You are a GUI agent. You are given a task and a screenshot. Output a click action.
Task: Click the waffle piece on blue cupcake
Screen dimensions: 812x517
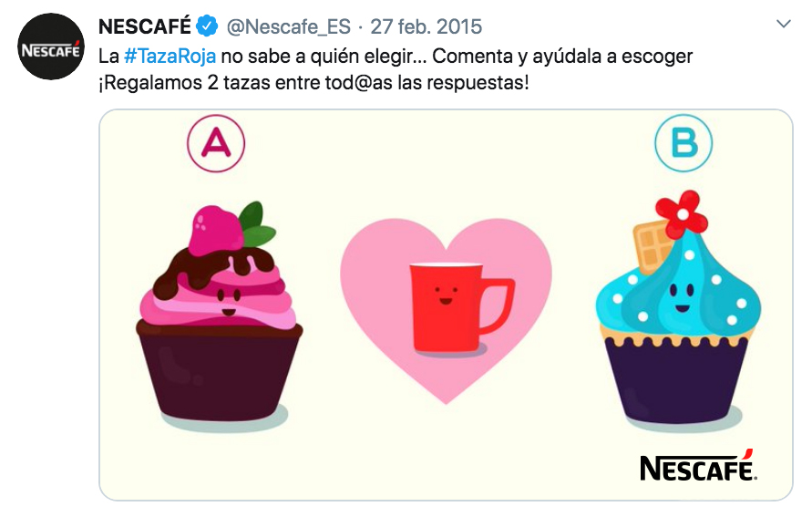(x=652, y=245)
